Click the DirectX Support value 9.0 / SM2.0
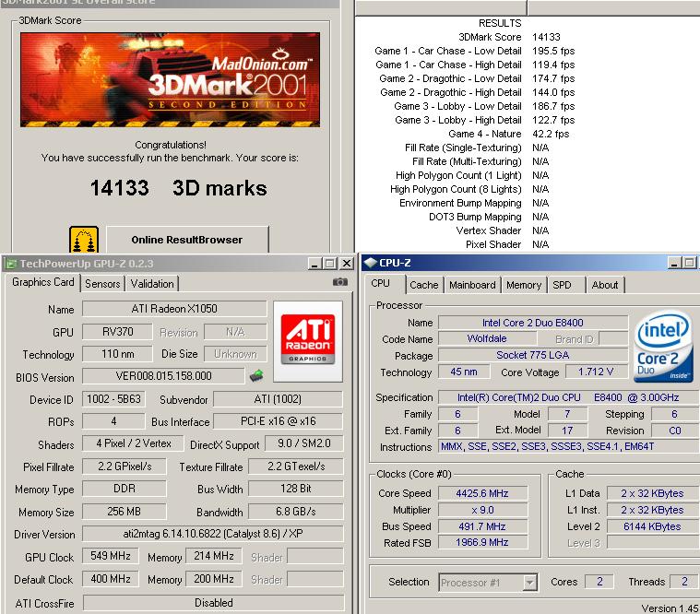 click(304, 443)
